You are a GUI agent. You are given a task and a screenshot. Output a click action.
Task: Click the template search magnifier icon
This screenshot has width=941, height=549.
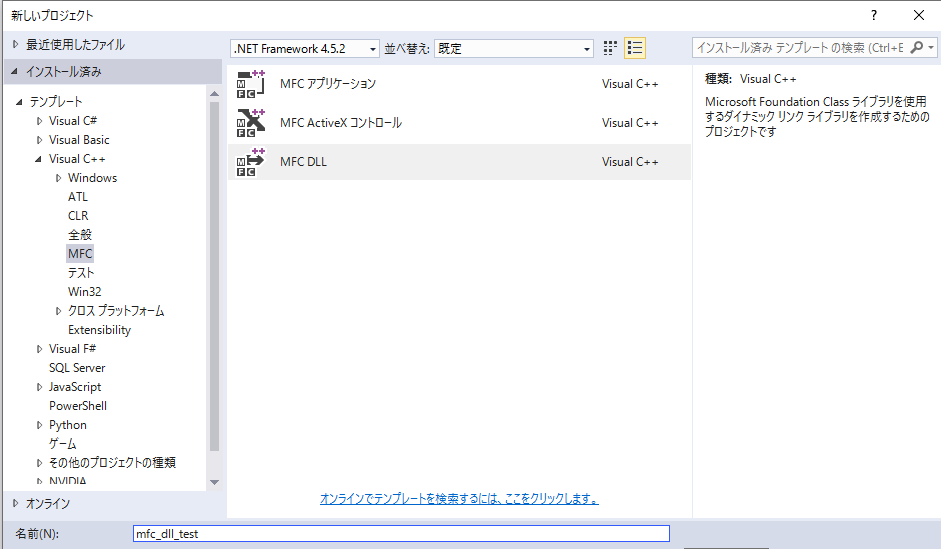pyautogui.click(x=916, y=47)
